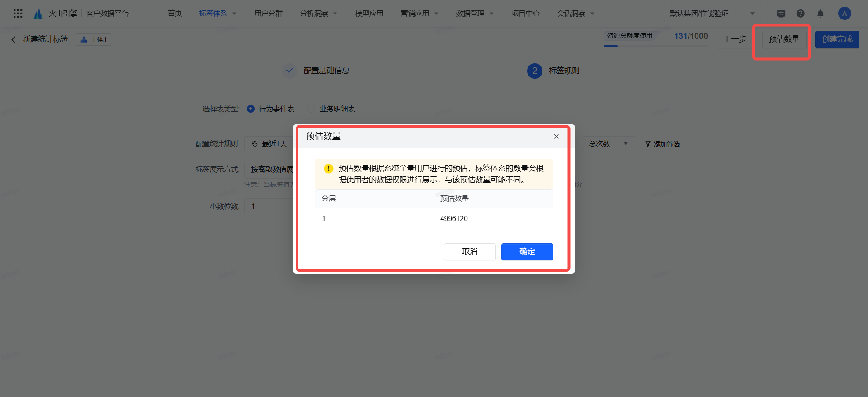The height and width of the screenshot is (397, 868).
Task: Open the 默认集团/性能验证 project dropdown
Action: [x=712, y=14]
